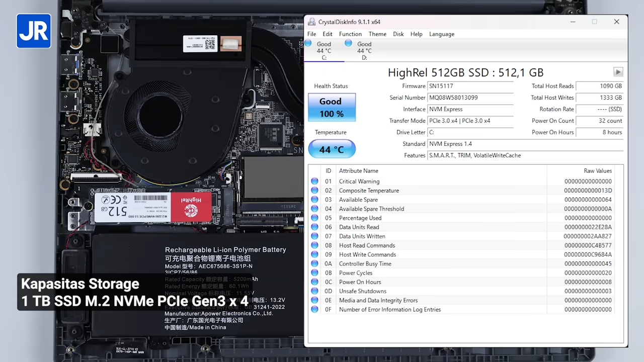Click the JR channel logo
The width and height of the screenshot is (644, 362).
pos(34,31)
